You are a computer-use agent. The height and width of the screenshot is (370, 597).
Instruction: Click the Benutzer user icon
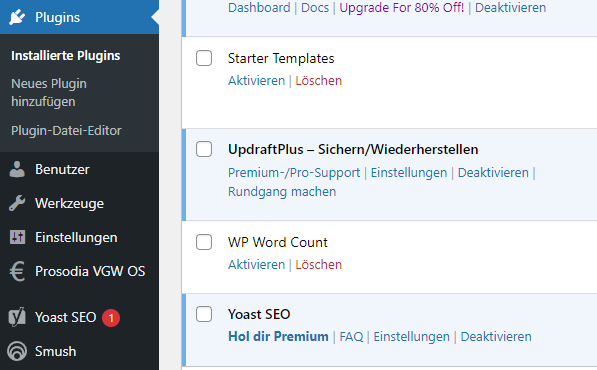[x=17, y=169]
